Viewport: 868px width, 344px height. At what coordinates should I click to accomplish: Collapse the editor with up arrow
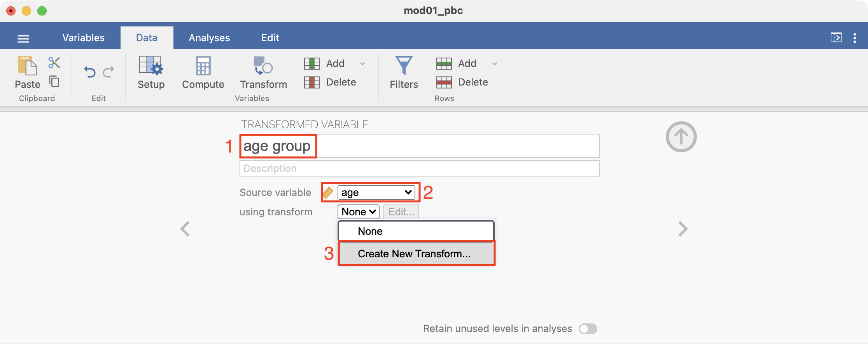[x=681, y=137]
